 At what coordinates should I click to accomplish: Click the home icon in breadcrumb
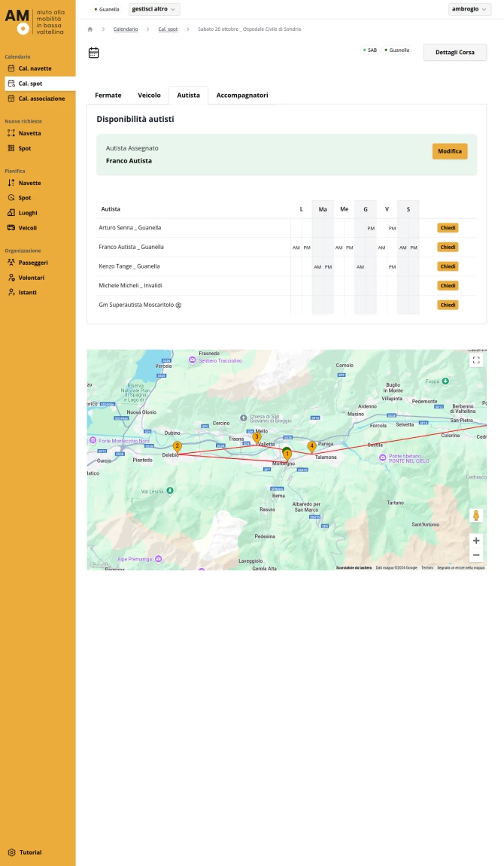[x=90, y=29]
